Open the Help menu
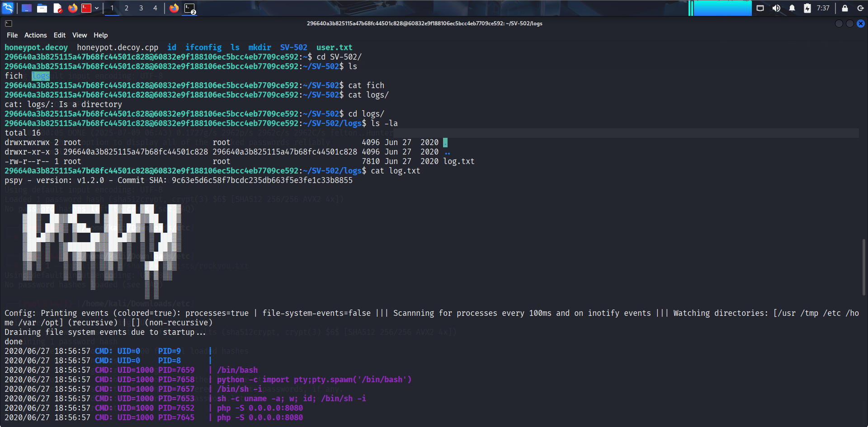 click(x=101, y=35)
